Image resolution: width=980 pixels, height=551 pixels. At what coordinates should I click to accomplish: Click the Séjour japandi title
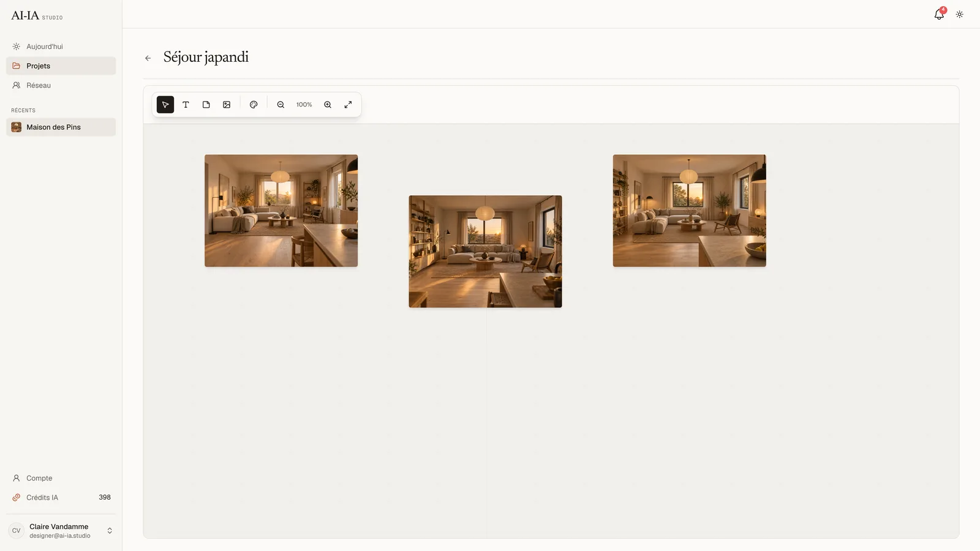[x=206, y=58]
